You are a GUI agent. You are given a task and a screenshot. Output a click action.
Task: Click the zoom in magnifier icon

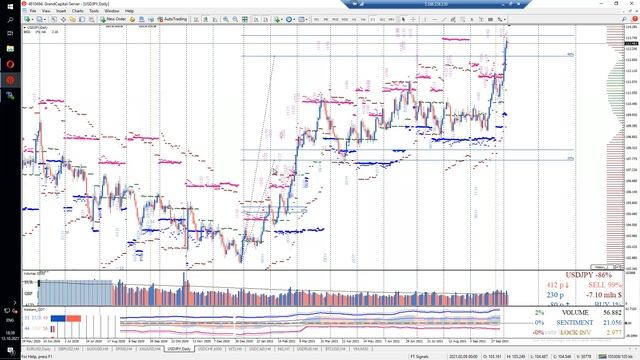click(x=226, y=19)
